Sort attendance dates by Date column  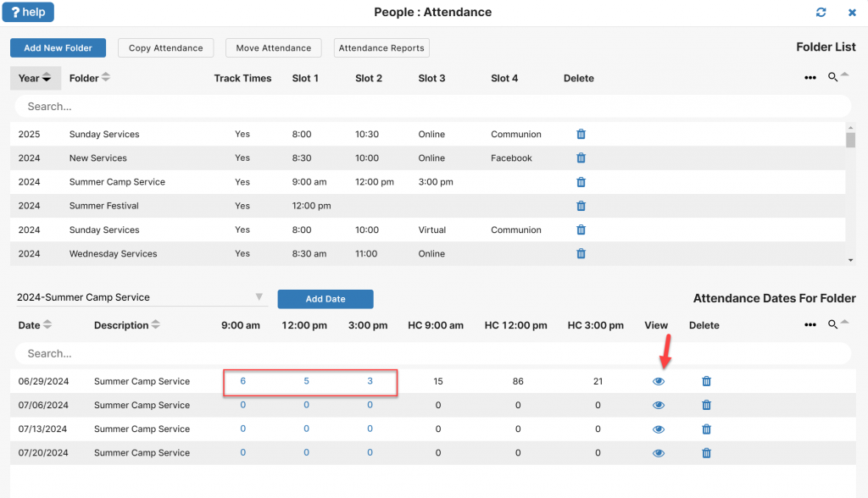coord(35,325)
